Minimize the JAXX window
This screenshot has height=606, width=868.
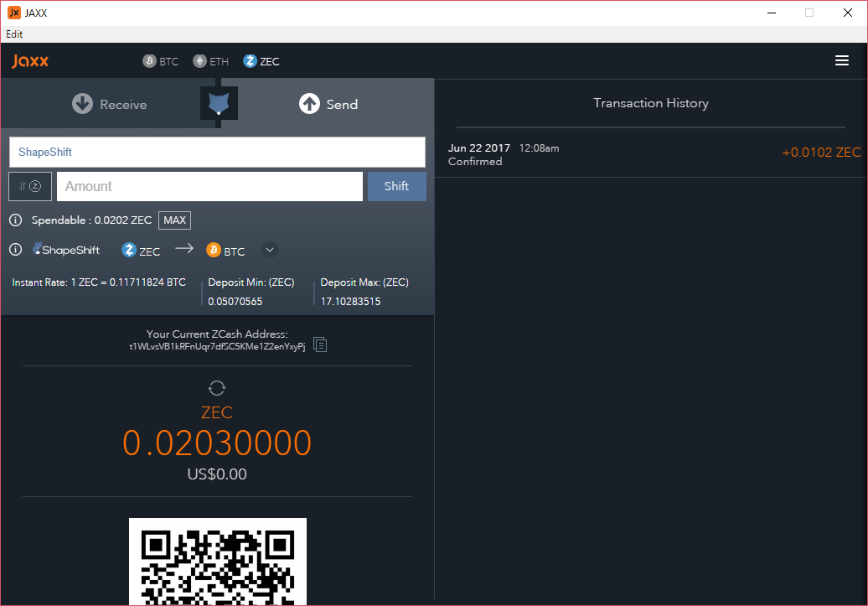pos(772,13)
